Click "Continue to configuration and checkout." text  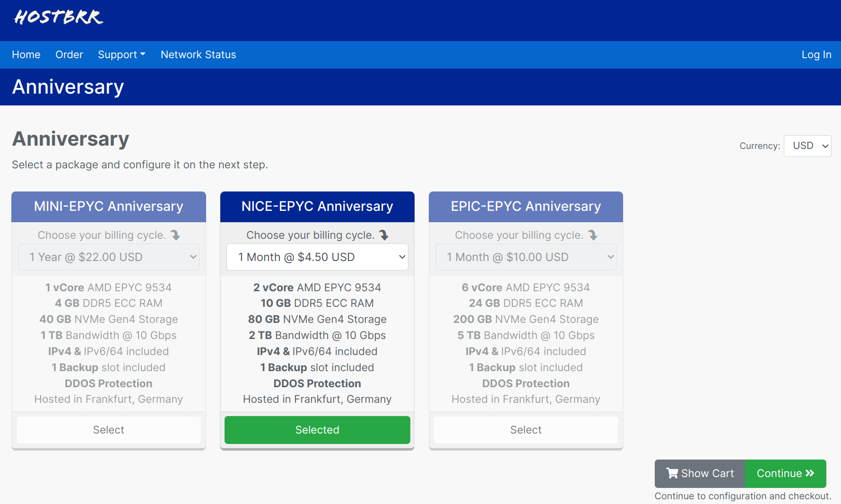pyautogui.click(x=743, y=496)
